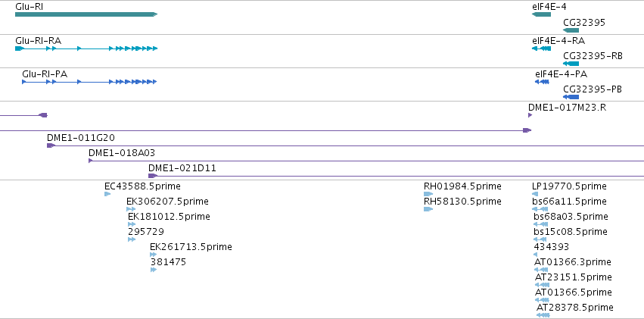Click the eIF4E-4-PA protein feature
Screen dimensions: 644x319
[542, 82]
